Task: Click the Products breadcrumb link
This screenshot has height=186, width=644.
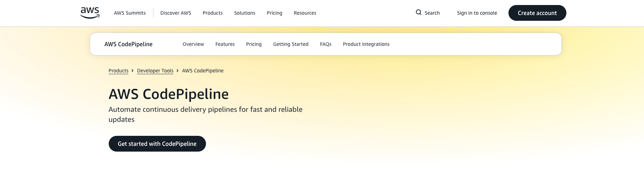Action: 118,71
